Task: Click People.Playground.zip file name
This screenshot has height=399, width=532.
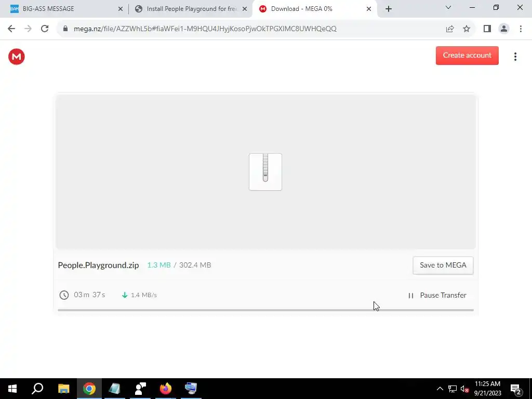Action: (98, 265)
